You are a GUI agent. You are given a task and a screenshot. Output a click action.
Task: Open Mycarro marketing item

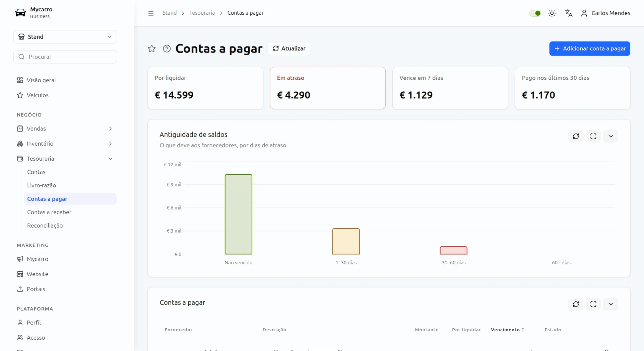click(x=65, y=259)
